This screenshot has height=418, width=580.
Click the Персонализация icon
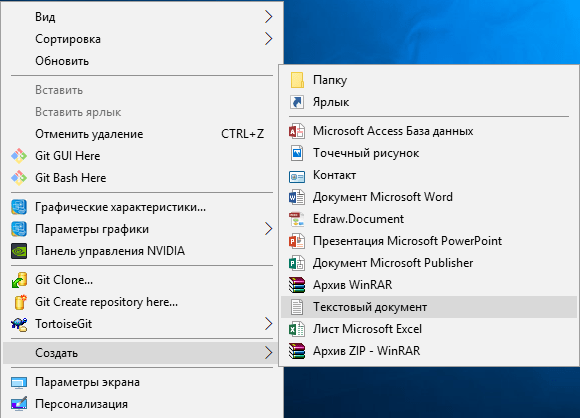19,404
